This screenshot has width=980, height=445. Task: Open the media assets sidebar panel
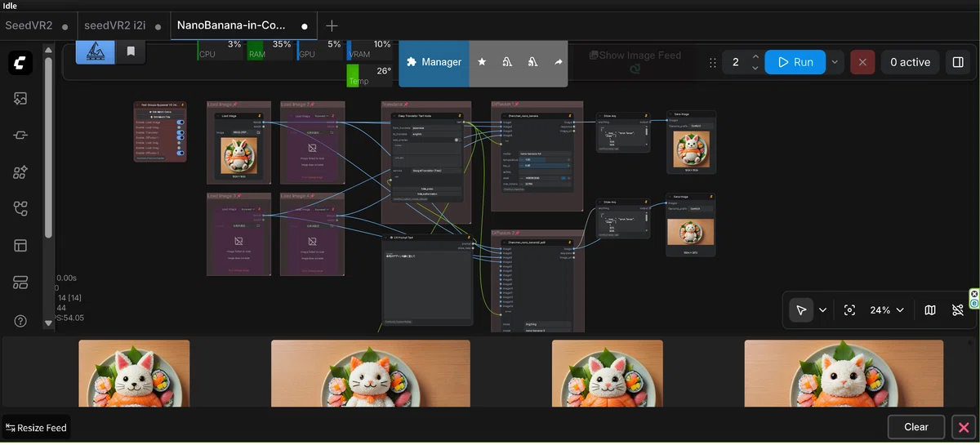pyautogui.click(x=20, y=99)
